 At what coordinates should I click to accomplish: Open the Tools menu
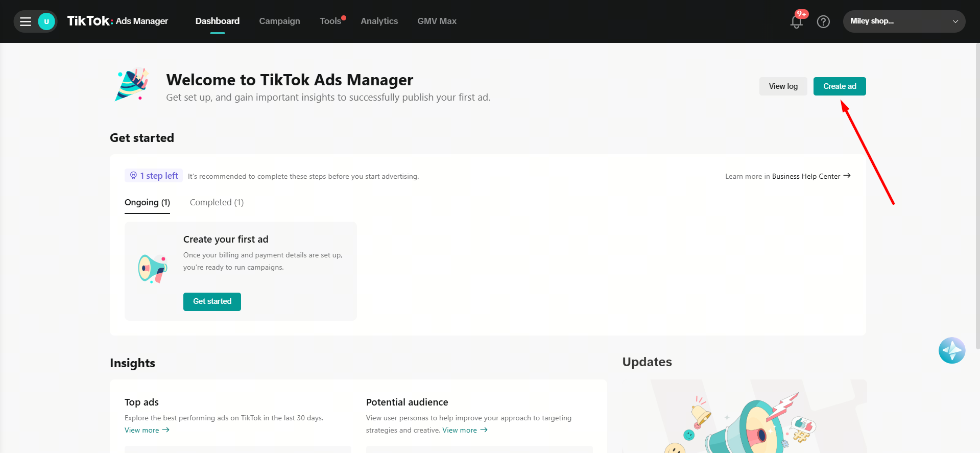[x=330, y=21]
